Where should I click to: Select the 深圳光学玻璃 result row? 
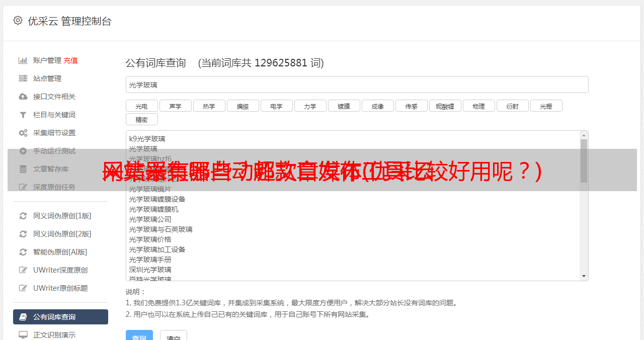click(150, 270)
